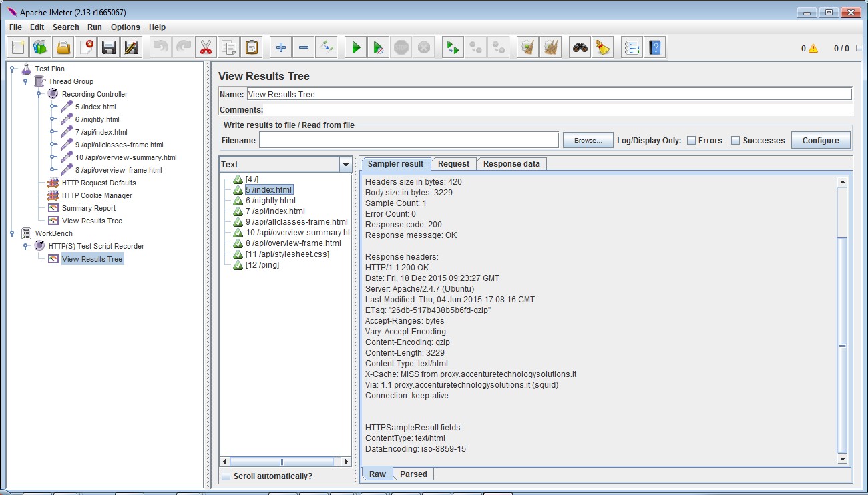The width and height of the screenshot is (868, 495).
Task: Select Summary Report in test plan tree
Action: coord(89,208)
